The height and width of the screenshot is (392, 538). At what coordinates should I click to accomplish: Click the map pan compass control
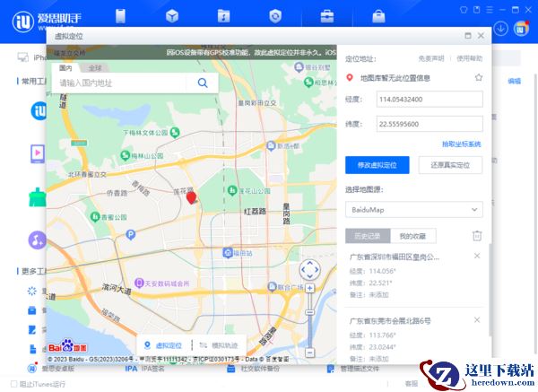309,270
